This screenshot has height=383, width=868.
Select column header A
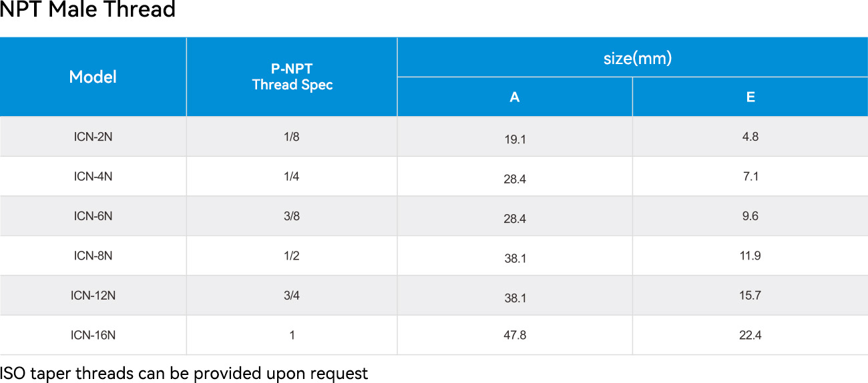[x=515, y=97]
